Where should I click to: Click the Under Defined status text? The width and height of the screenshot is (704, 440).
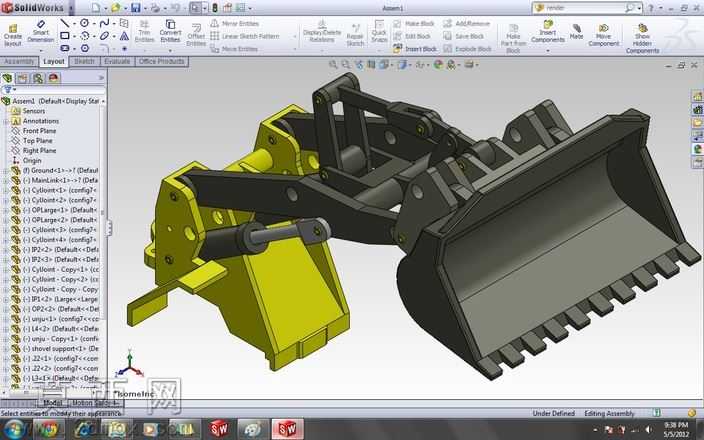554,413
